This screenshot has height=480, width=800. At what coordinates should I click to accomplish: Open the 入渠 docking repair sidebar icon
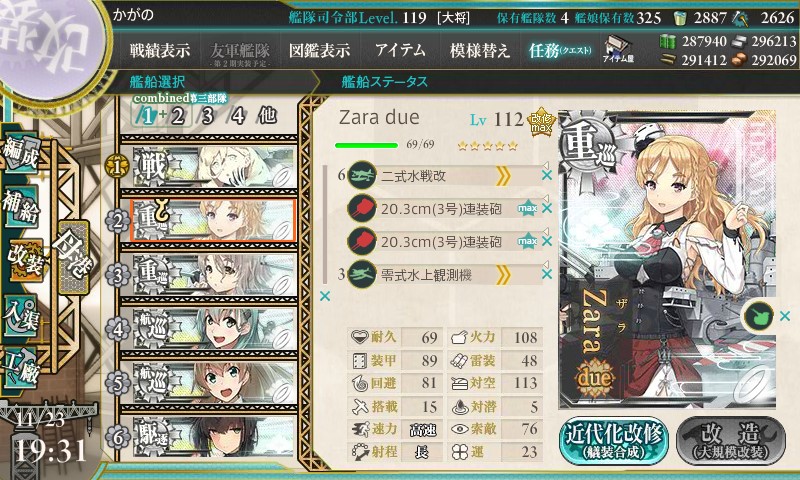click(21, 316)
